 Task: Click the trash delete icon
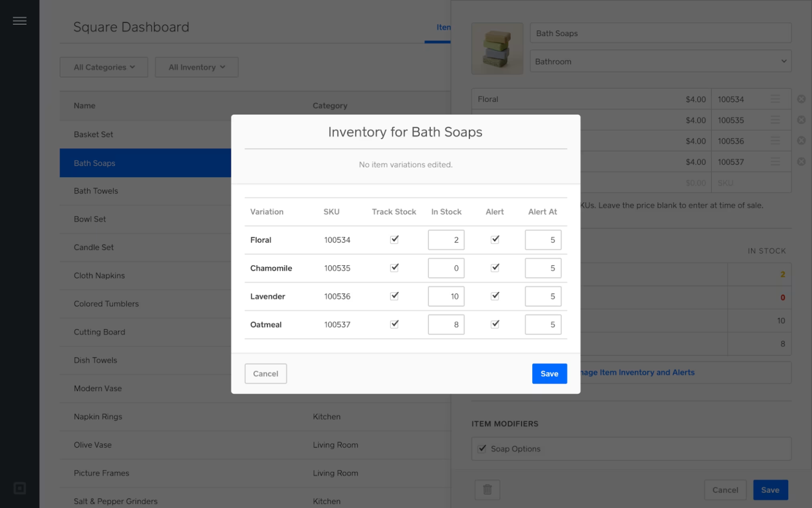tap(487, 489)
